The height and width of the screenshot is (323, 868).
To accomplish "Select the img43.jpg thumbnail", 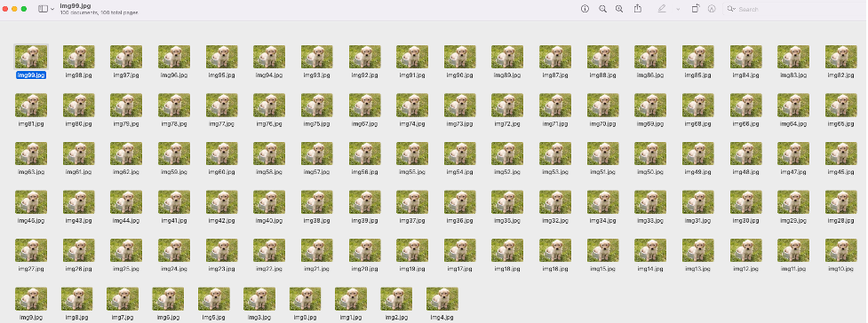I will [78, 202].
